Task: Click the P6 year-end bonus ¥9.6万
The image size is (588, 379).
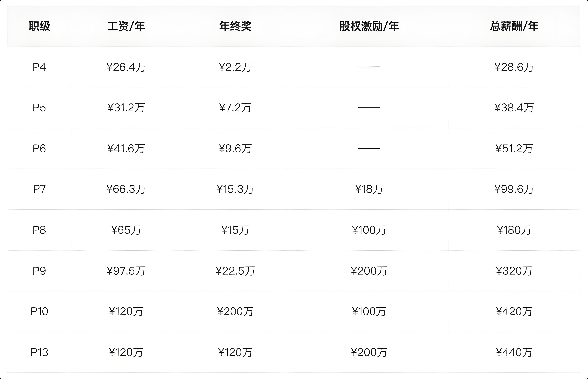Action: tap(235, 149)
